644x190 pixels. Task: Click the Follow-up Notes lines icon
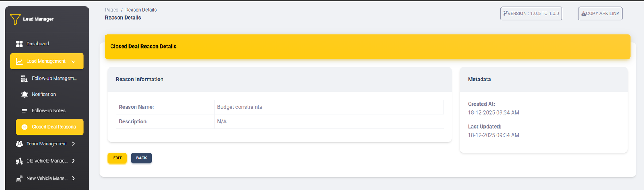coord(24,111)
